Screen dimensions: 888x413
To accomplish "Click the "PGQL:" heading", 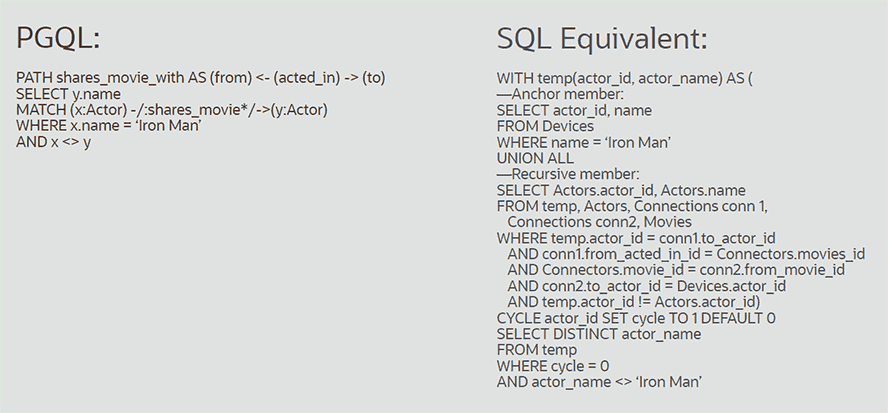I will (x=59, y=39).
